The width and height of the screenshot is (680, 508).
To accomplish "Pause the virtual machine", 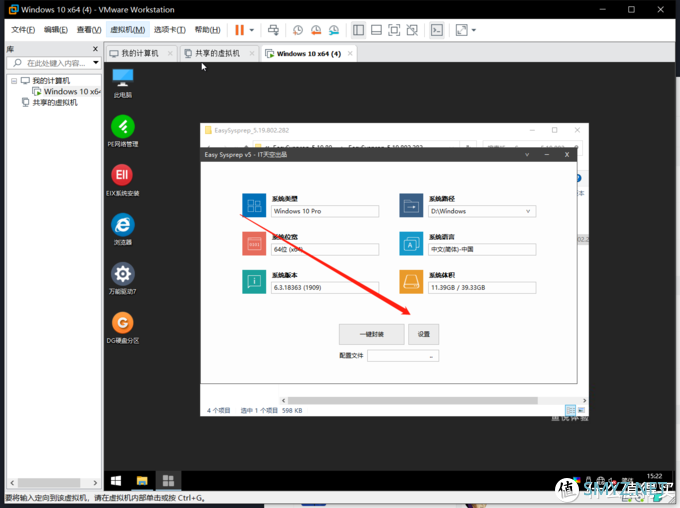I will pos(239,30).
